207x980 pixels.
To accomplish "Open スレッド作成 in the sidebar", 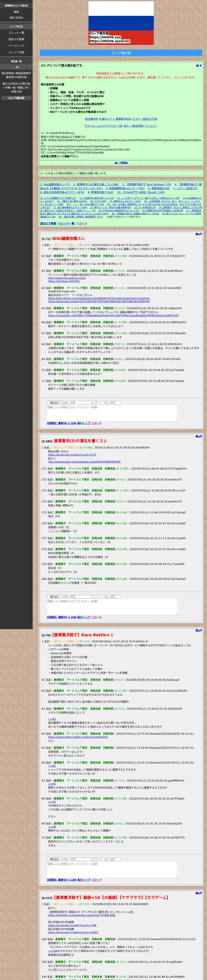I will pyautogui.click(x=16, y=52).
